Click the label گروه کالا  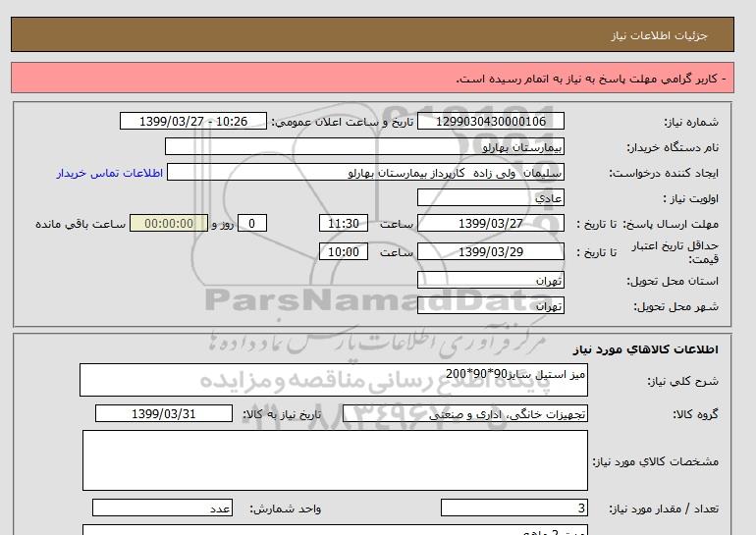coord(696,414)
